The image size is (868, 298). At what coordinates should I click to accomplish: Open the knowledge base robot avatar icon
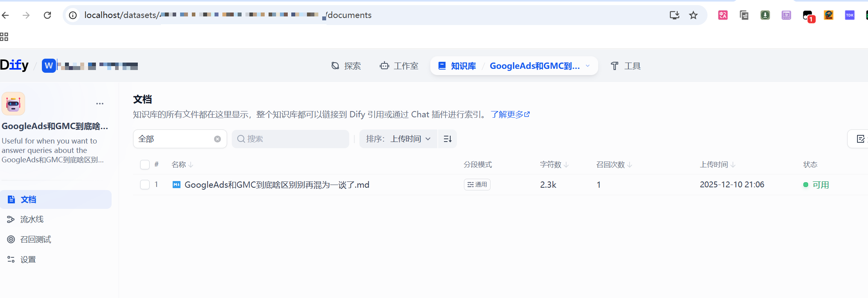coord(13,104)
